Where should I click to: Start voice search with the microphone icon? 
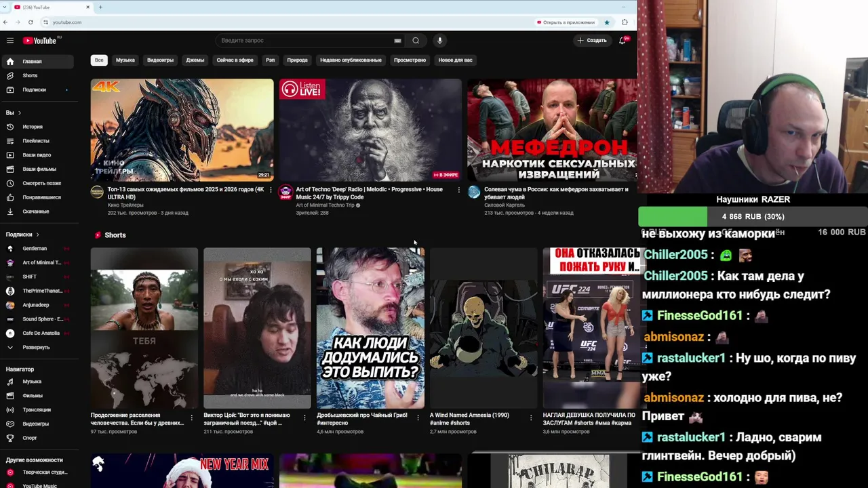pos(439,41)
